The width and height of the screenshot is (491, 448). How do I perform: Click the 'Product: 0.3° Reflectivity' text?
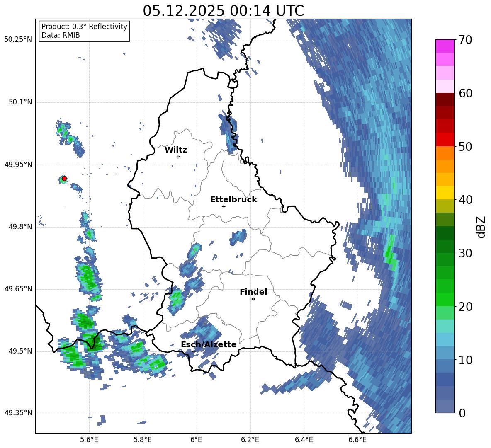click(84, 27)
